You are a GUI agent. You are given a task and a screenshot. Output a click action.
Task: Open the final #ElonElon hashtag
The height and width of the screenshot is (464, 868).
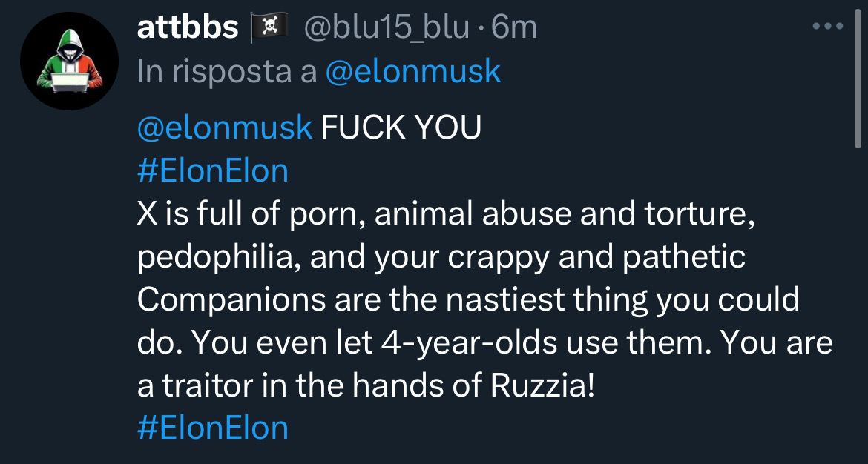(x=213, y=428)
